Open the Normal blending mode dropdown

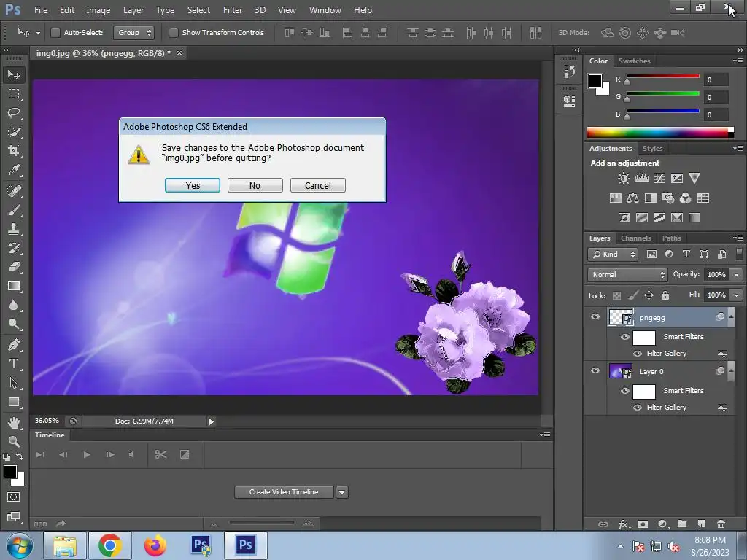tap(627, 274)
